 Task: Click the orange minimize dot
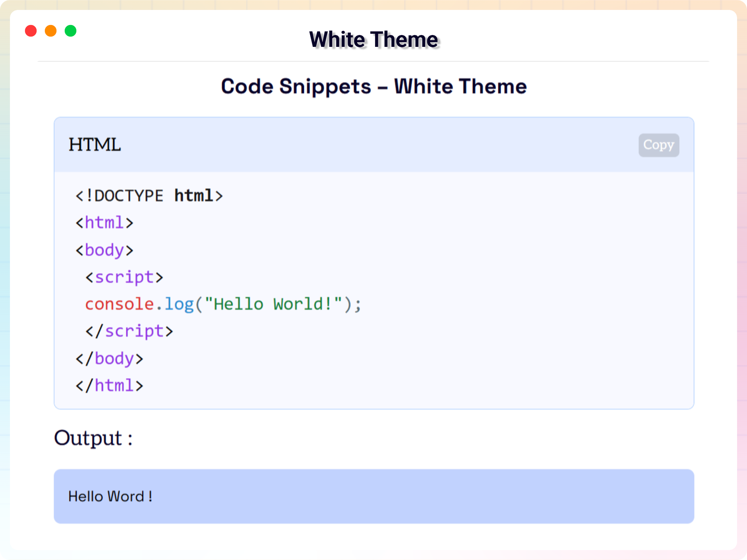click(50, 31)
